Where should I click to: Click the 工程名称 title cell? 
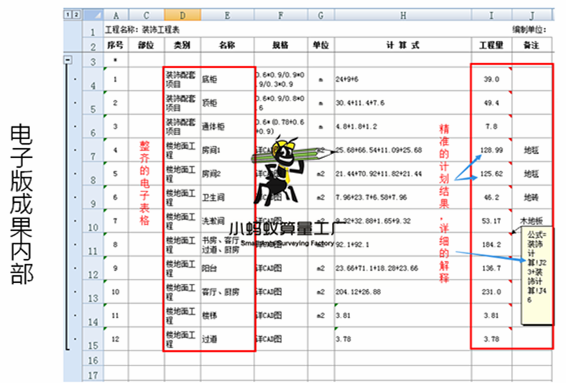point(142,30)
